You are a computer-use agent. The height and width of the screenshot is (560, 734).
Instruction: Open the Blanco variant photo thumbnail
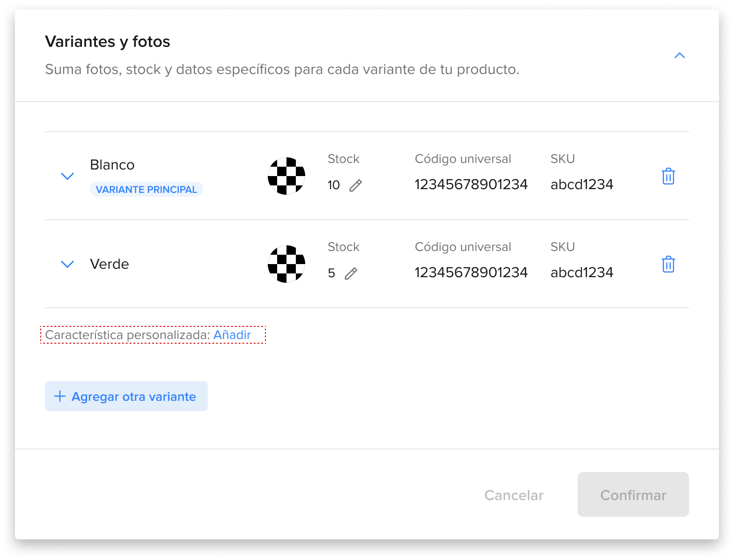click(286, 176)
